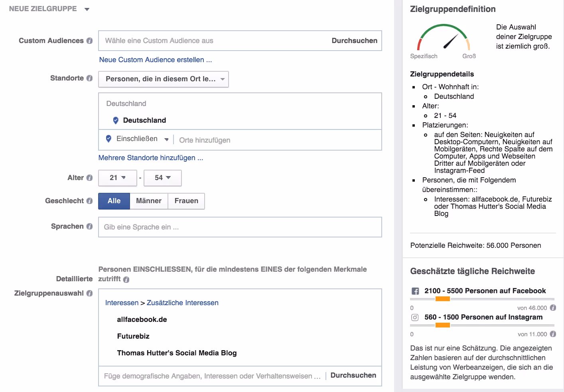Click the Facebook daily reach bar

tap(482, 299)
